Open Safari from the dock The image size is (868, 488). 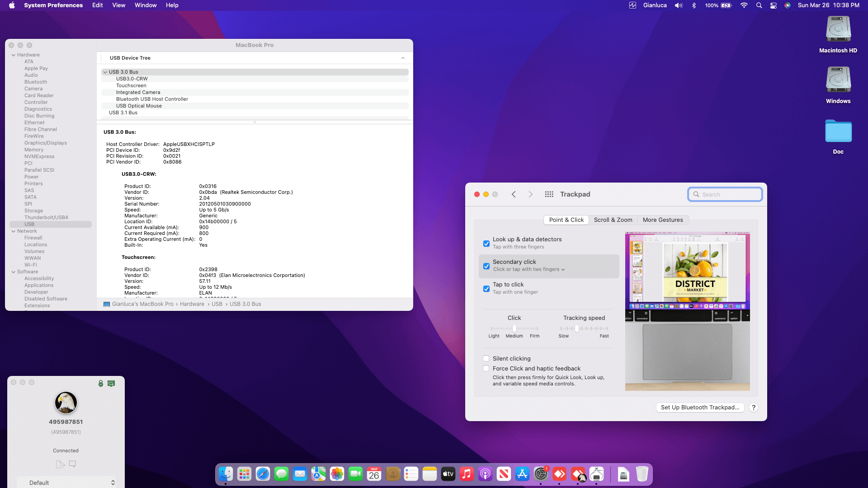pyautogui.click(x=263, y=474)
